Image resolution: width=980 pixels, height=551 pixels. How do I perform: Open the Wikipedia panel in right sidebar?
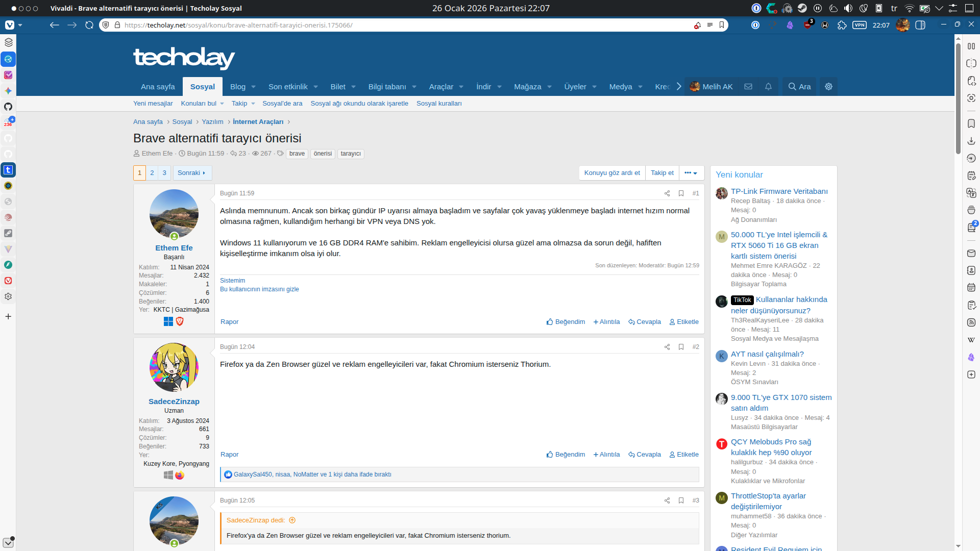pyautogui.click(x=971, y=340)
